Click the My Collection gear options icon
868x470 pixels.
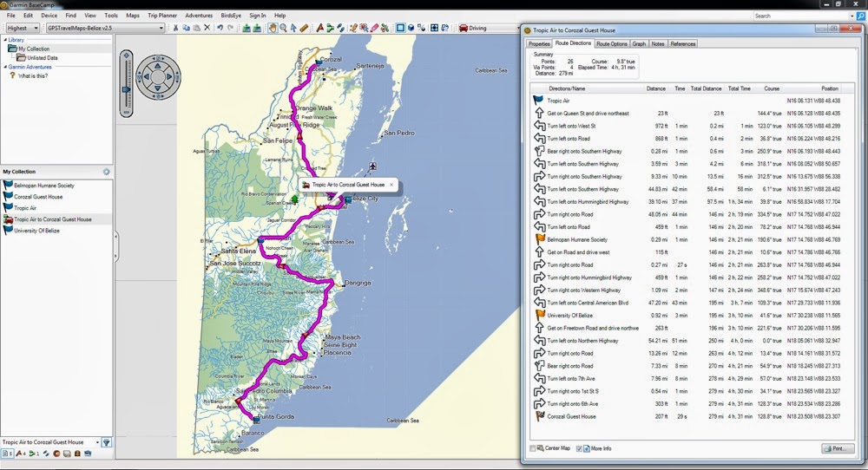[106, 172]
